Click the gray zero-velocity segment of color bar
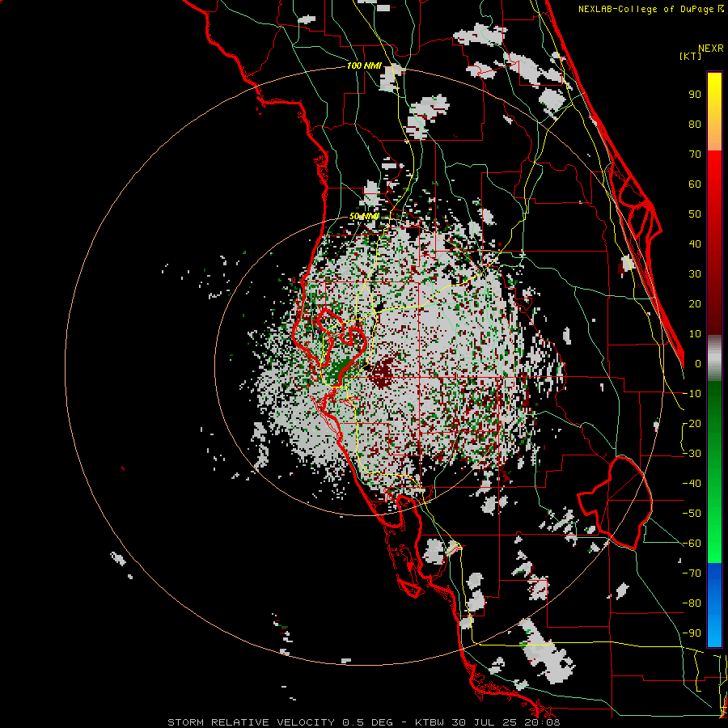This screenshot has width=728, height=728. click(x=714, y=358)
